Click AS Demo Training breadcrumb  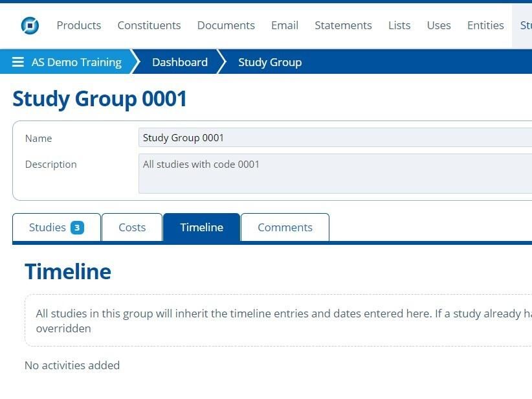point(76,62)
